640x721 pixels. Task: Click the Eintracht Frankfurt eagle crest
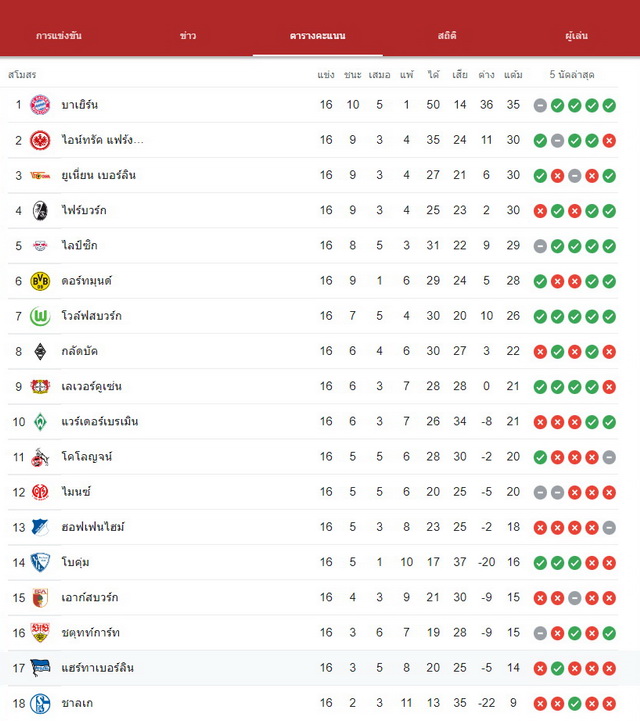click(x=40, y=140)
